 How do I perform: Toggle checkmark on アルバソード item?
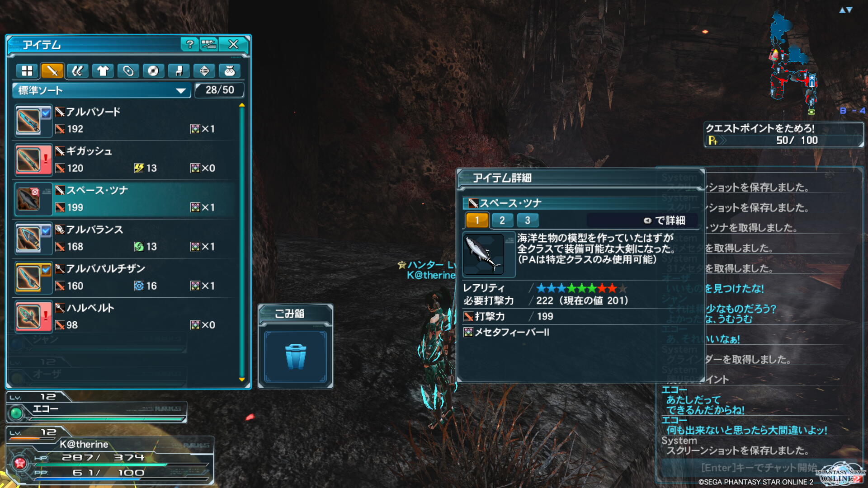pos(46,113)
